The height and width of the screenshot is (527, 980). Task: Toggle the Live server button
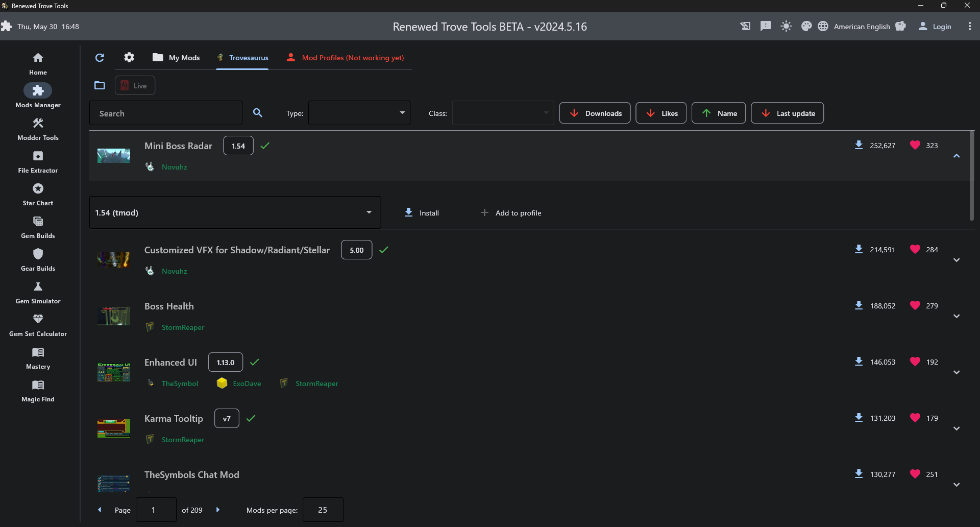[x=135, y=85]
